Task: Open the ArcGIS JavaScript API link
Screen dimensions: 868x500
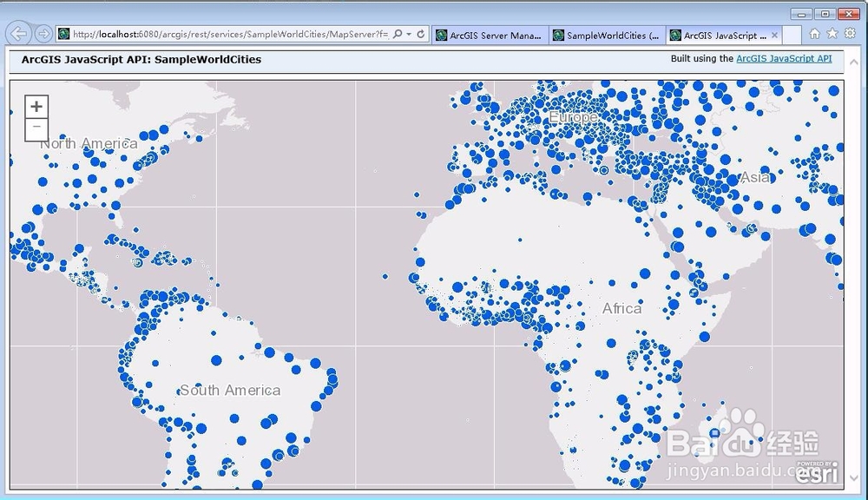Action: pos(784,59)
